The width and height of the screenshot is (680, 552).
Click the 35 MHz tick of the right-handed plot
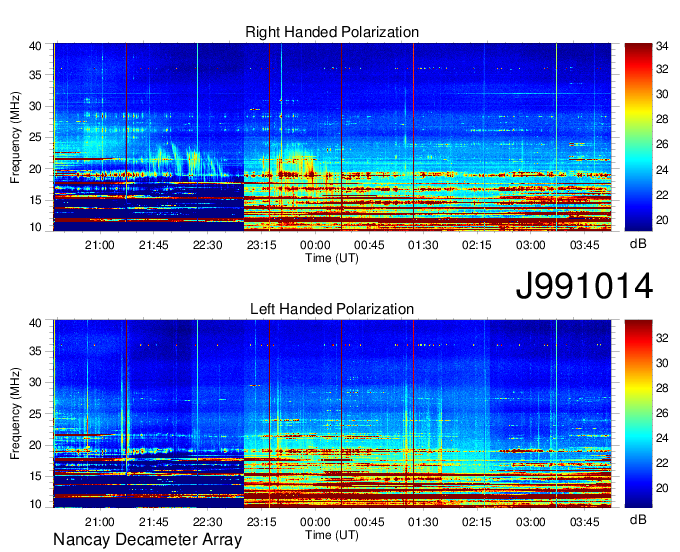[35, 75]
